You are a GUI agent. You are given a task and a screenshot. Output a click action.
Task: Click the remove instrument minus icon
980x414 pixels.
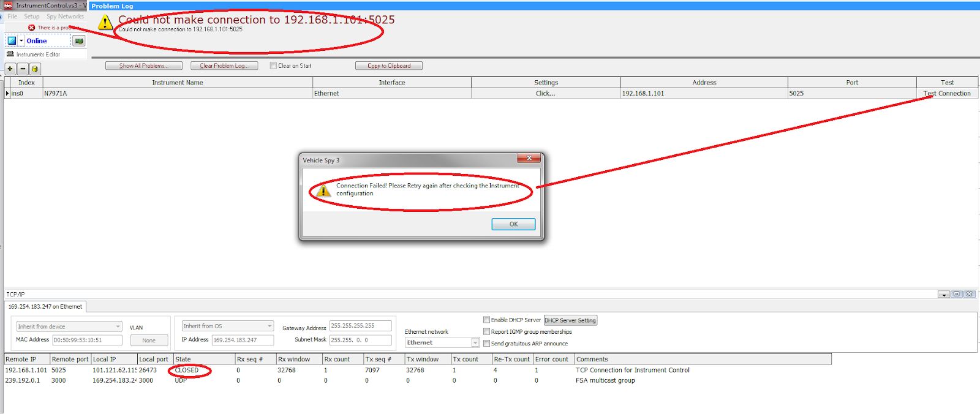[23, 69]
